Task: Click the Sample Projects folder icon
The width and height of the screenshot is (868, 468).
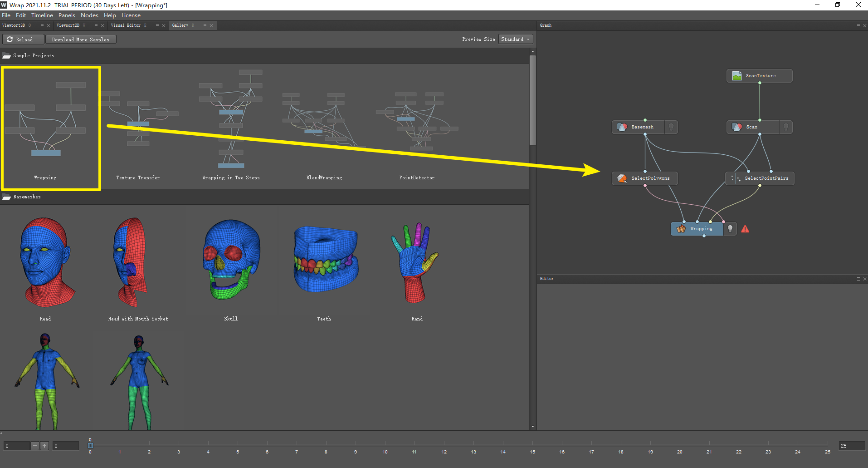Action: (6, 55)
